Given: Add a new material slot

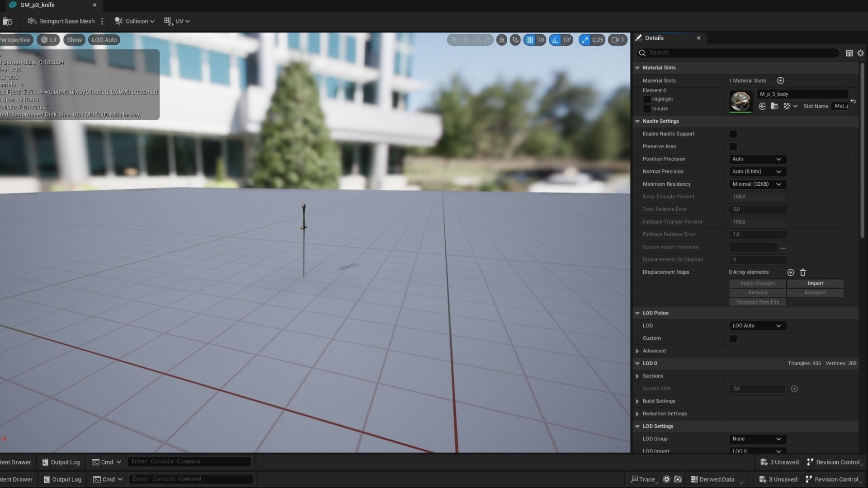Looking at the screenshot, I should (x=780, y=80).
